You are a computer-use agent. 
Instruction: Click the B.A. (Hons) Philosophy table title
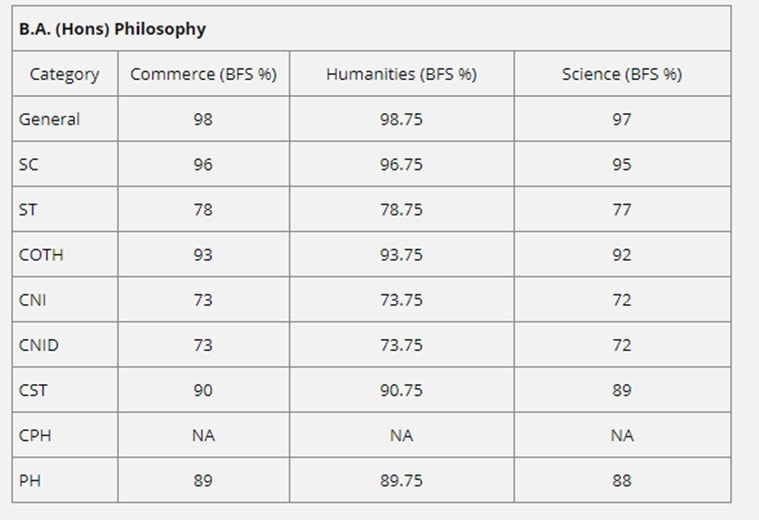[x=112, y=29]
